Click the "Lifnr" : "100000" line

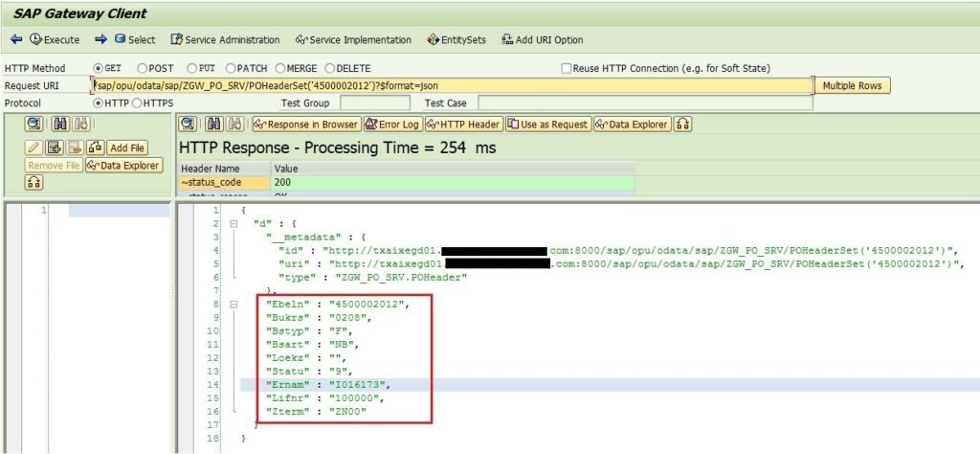coord(325,397)
